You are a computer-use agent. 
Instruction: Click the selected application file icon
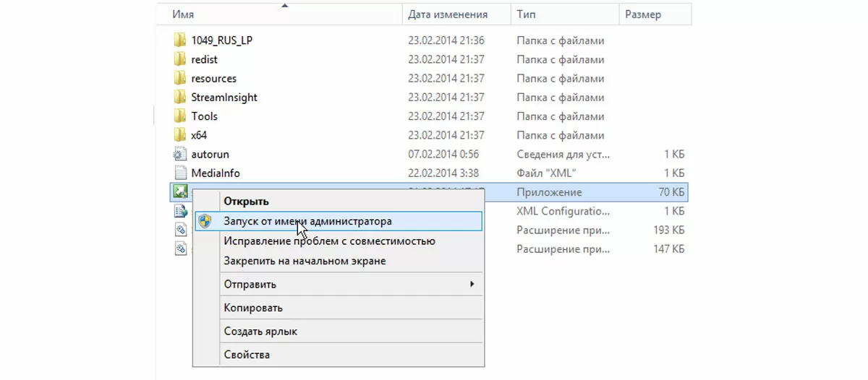[180, 191]
